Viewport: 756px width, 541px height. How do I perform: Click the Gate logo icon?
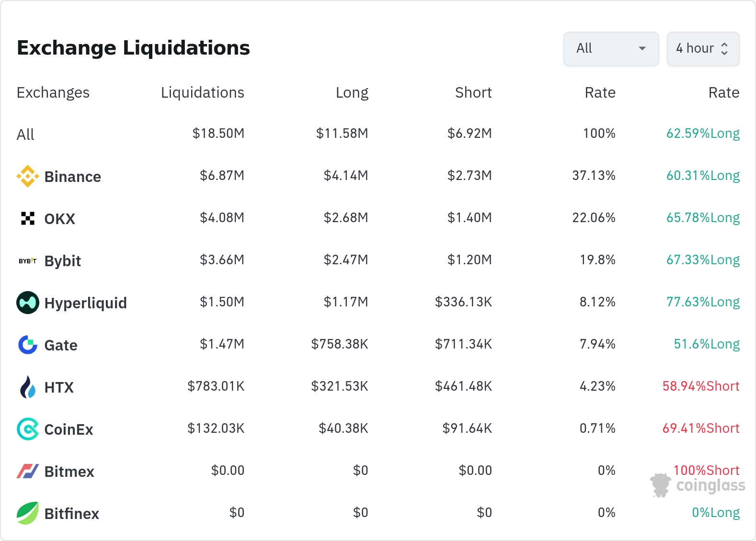(x=28, y=345)
